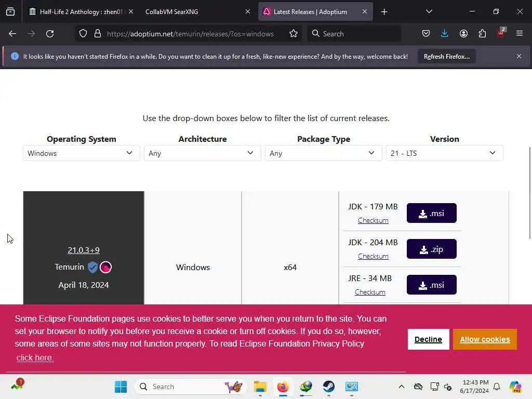Open Steam from taskbar
This screenshot has height=399, width=532.
pyautogui.click(x=328, y=387)
